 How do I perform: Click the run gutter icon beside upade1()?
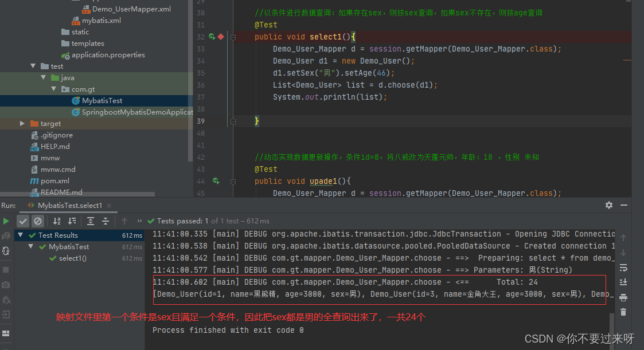[x=216, y=181]
